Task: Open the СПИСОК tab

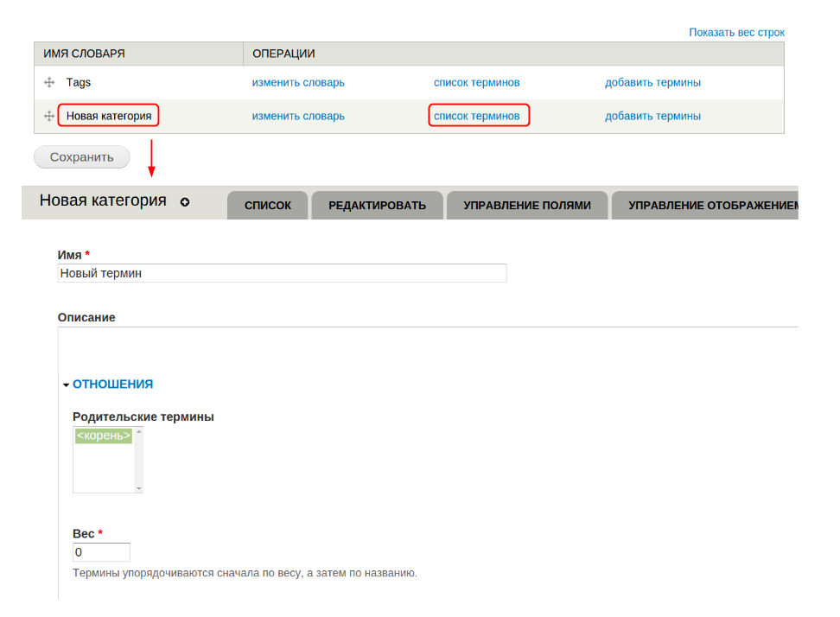Action: click(x=267, y=206)
